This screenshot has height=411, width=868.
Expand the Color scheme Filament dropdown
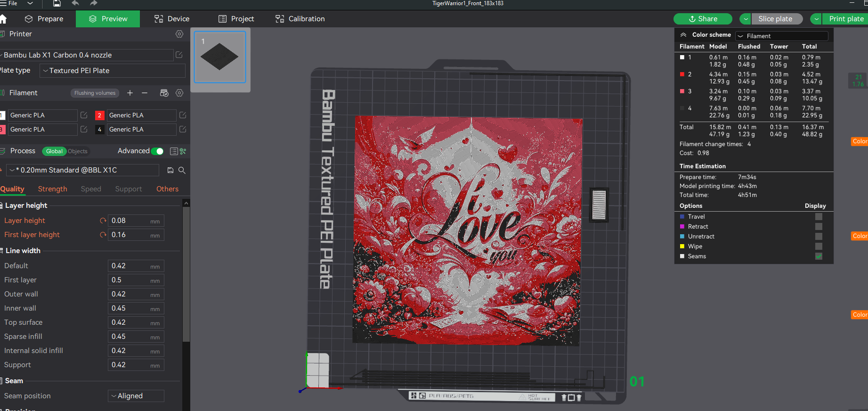click(782, 36)
